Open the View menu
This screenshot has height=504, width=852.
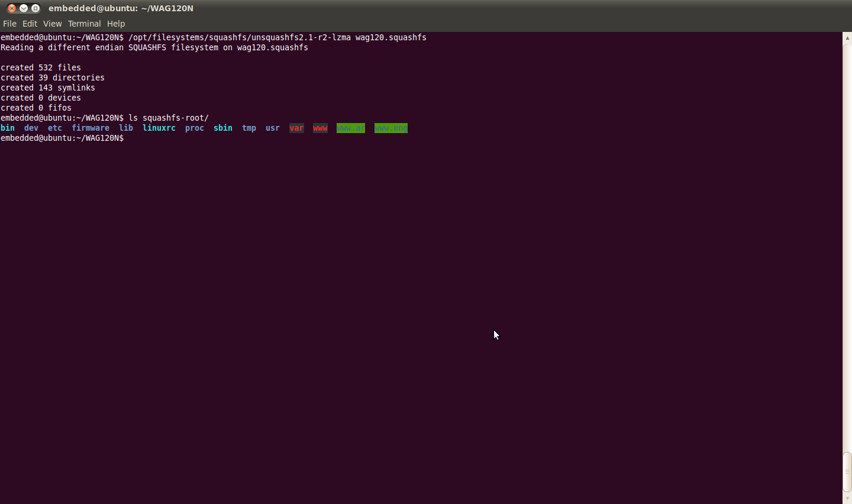click(x=52, y=24)
